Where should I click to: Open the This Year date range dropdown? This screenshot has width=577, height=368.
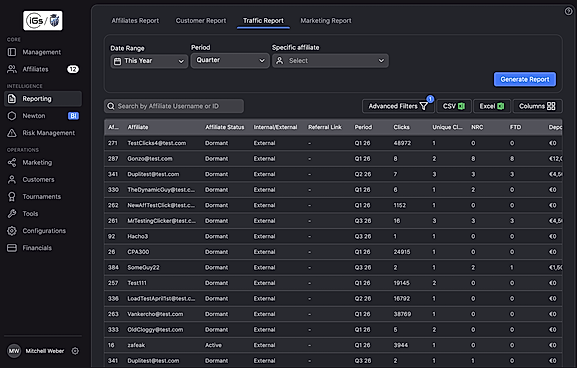coord(149,61)
